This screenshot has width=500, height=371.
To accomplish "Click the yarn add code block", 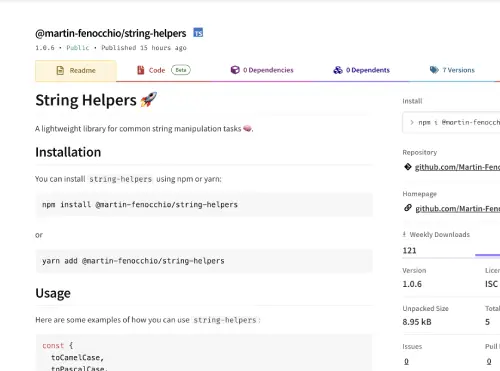I will pyautogui.click(x=204, y=261).
